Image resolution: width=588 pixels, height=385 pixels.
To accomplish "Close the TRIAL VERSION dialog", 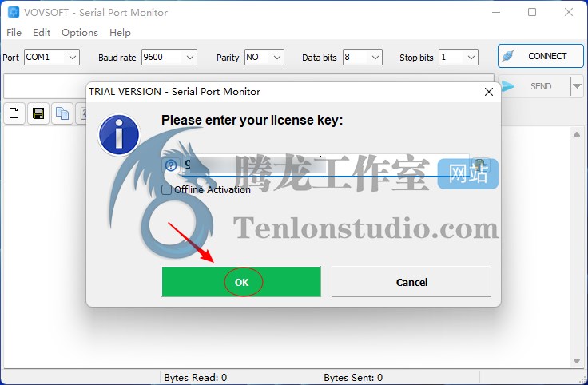I will point(489,92).
